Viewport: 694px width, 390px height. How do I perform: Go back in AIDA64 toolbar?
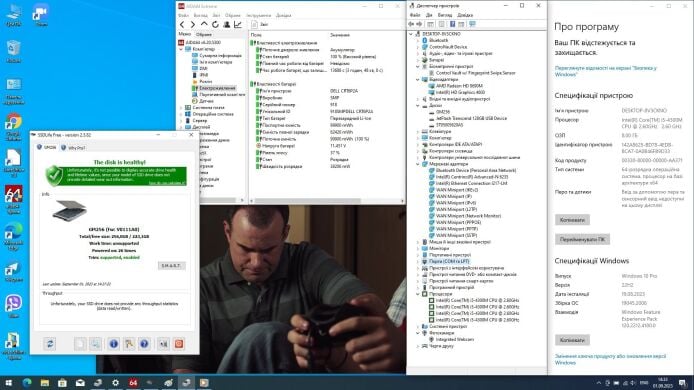tap(182, 24)
